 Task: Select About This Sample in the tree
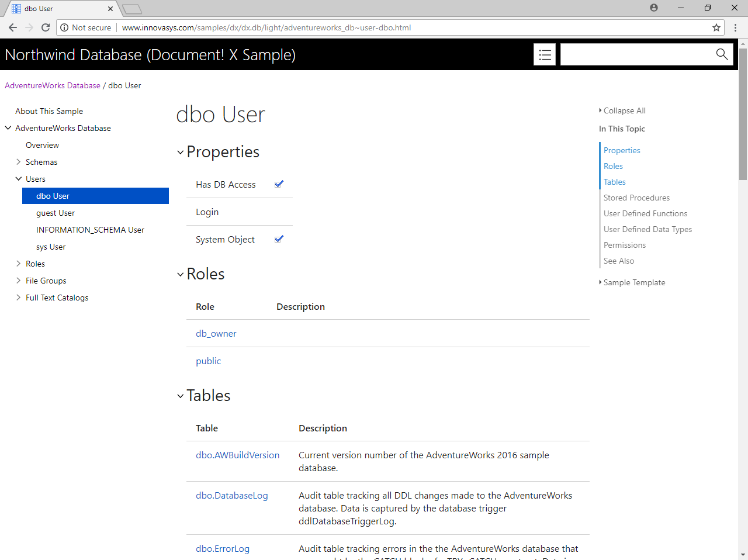pyautogui.click(x=49, y=111)
